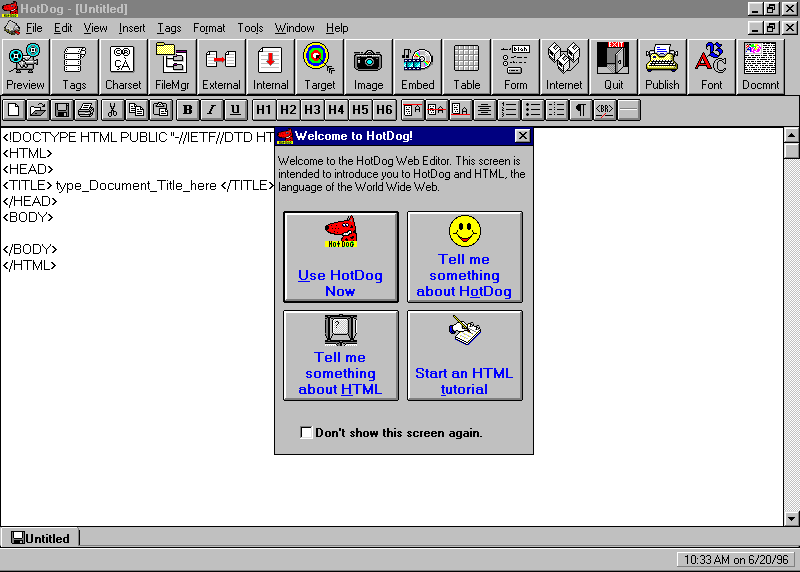
Task: Open a file with the folder icon
Action: [x=38, y=110]
